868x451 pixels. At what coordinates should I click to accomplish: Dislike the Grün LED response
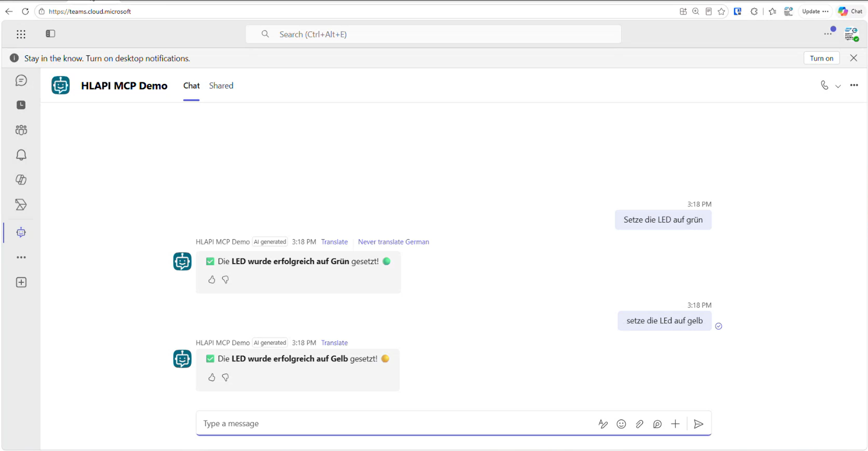[x=225, y=280]
